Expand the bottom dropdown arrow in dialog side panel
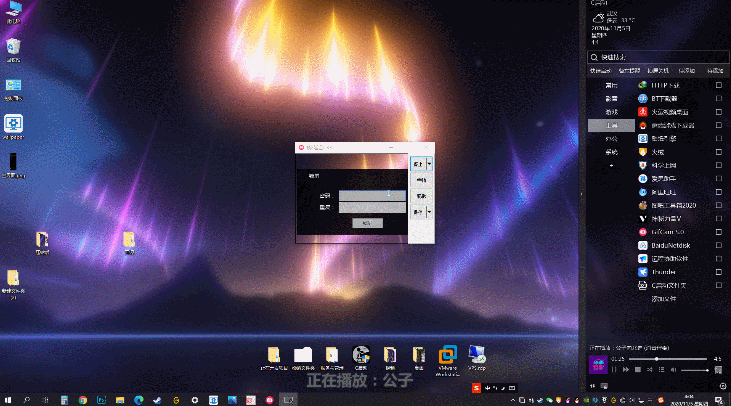Image resolution: width=731 pixels, height=406 pixels. [x=430, y=212]
